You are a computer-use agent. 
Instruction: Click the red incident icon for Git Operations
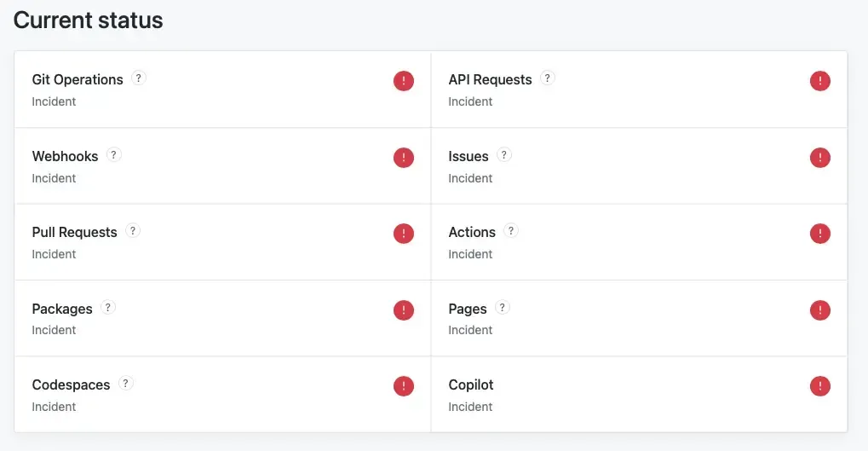[404, 81]
